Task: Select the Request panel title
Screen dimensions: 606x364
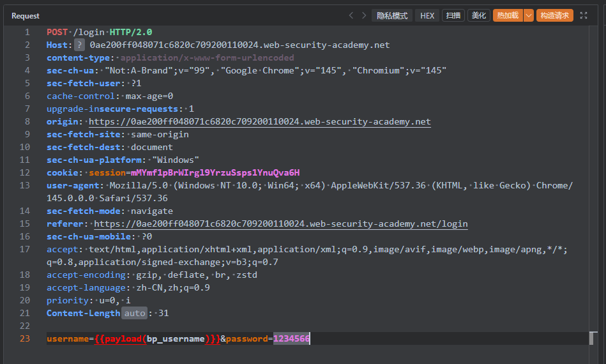Action: tap(26, 16)
